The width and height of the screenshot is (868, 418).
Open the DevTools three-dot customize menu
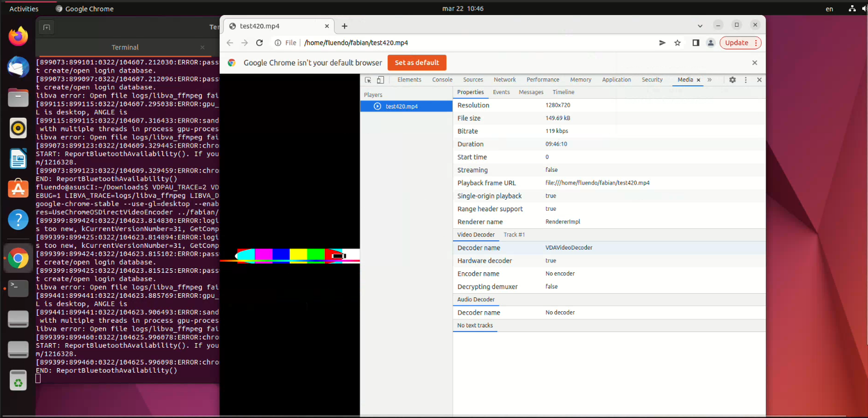tap(745, 80)
